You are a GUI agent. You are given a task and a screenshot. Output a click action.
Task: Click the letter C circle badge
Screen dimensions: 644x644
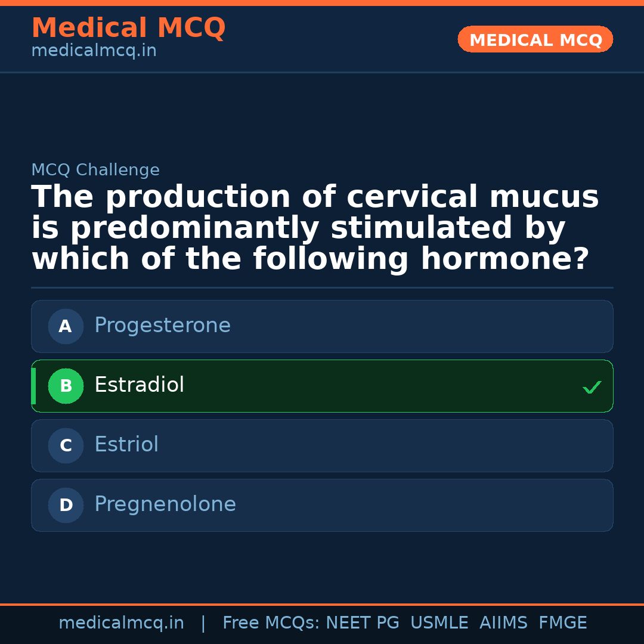coord(66,445)
